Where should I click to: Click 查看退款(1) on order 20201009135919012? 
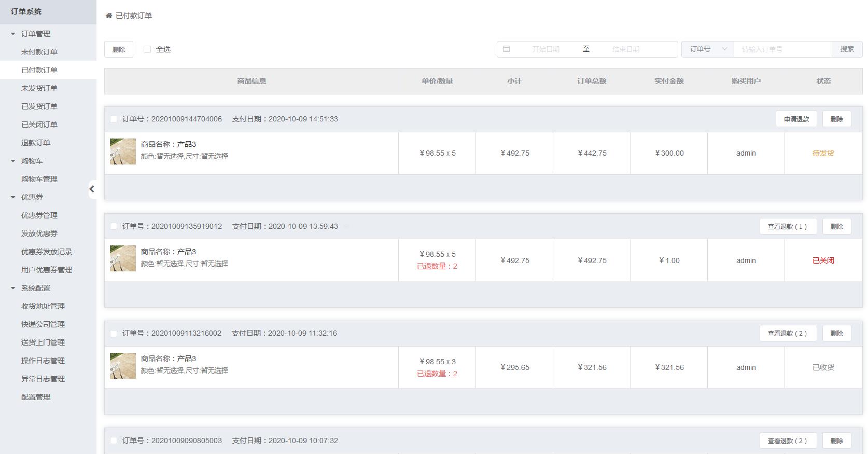tap(788, 226)
